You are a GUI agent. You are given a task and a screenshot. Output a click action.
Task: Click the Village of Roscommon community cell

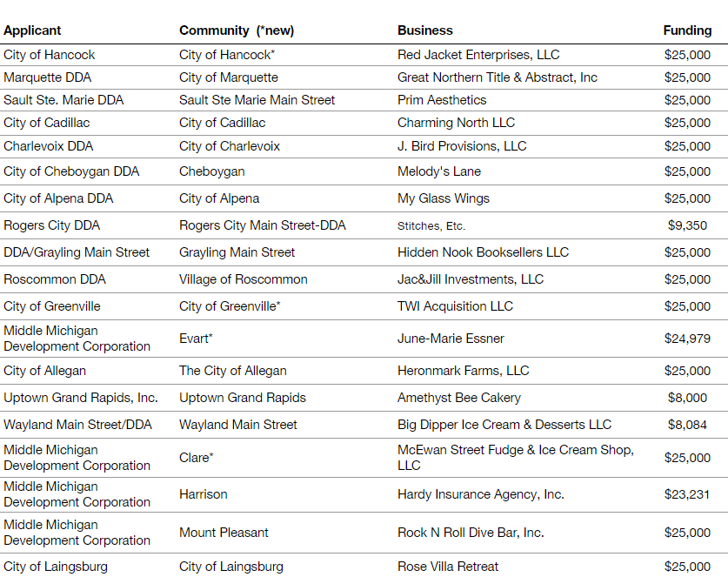coord(244,279)
